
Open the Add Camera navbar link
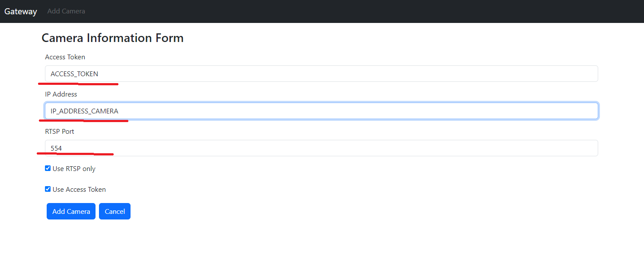pos(66,11)
